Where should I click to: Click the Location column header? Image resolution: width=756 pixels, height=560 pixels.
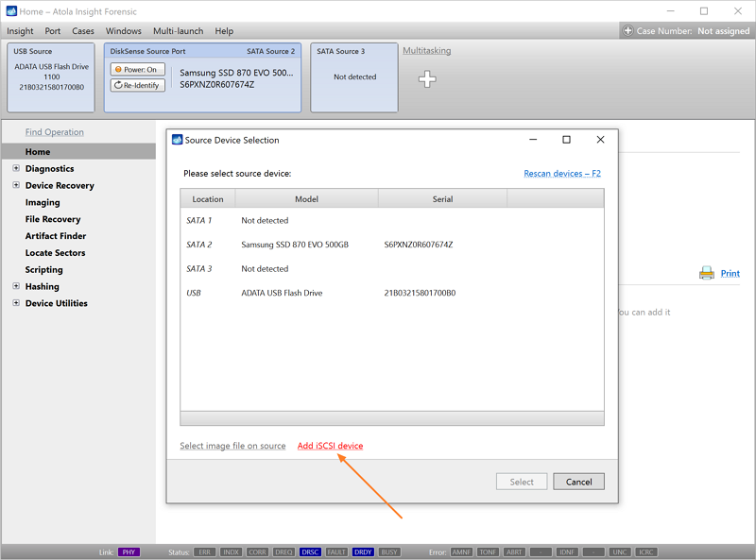pos(208,199)
